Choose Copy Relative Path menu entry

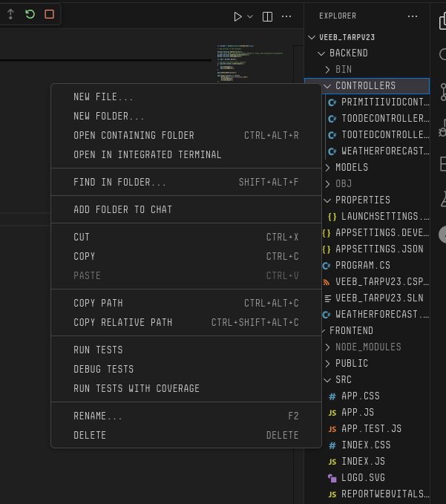click(122, 322)
